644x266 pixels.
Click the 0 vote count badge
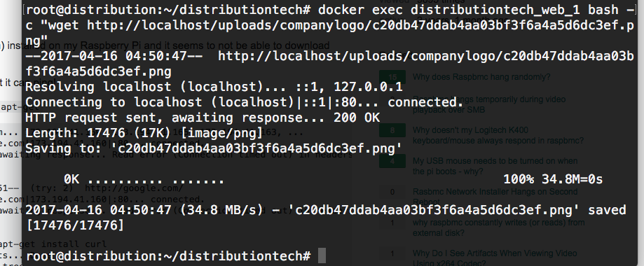392,192
